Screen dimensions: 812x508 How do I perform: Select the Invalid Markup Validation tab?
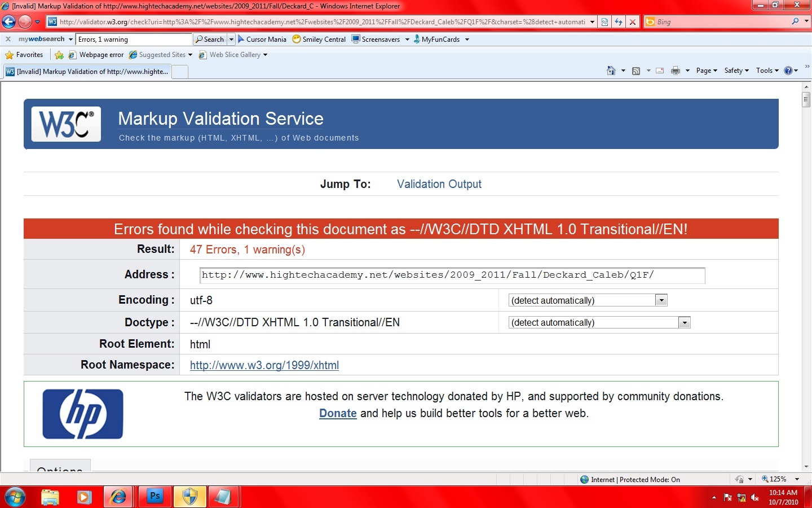point(87,72)
